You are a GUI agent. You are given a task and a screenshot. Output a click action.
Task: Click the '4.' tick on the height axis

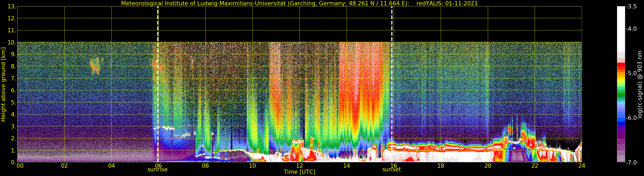click(13, 114)
